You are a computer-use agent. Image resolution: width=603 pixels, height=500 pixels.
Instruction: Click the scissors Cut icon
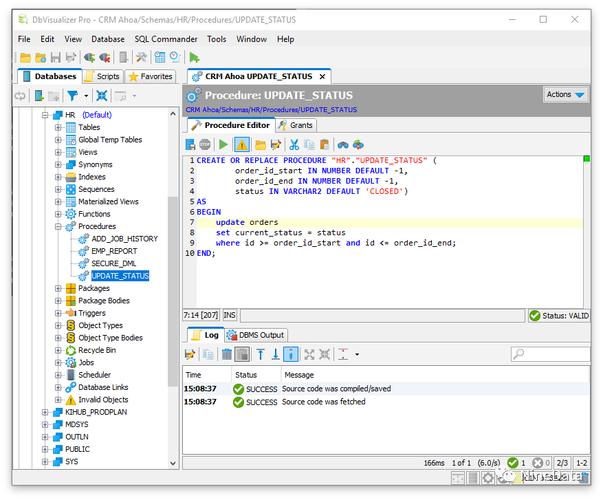click(x=294, y=145)
